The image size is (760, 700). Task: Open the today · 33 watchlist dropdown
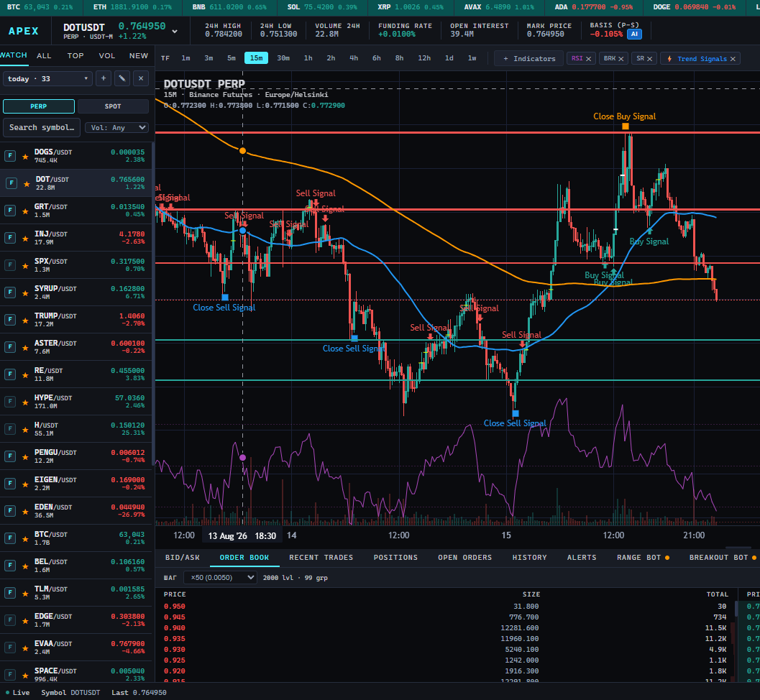(x=47, y=78)
